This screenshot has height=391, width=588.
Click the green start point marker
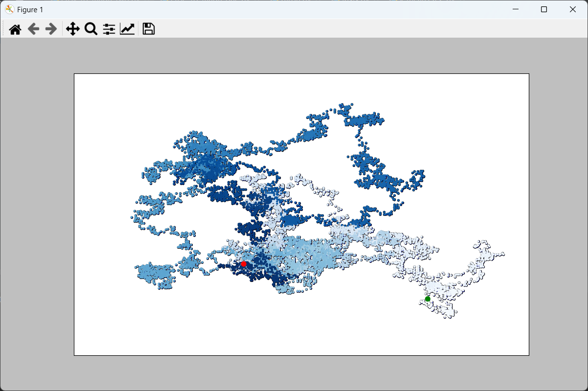pos(428,299)
